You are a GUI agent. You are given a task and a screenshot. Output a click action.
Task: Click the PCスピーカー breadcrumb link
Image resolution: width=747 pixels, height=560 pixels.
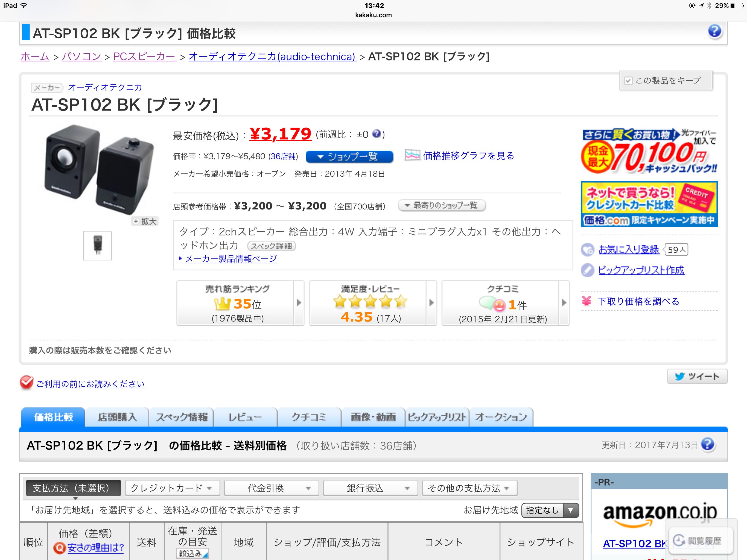pos(145,56)
